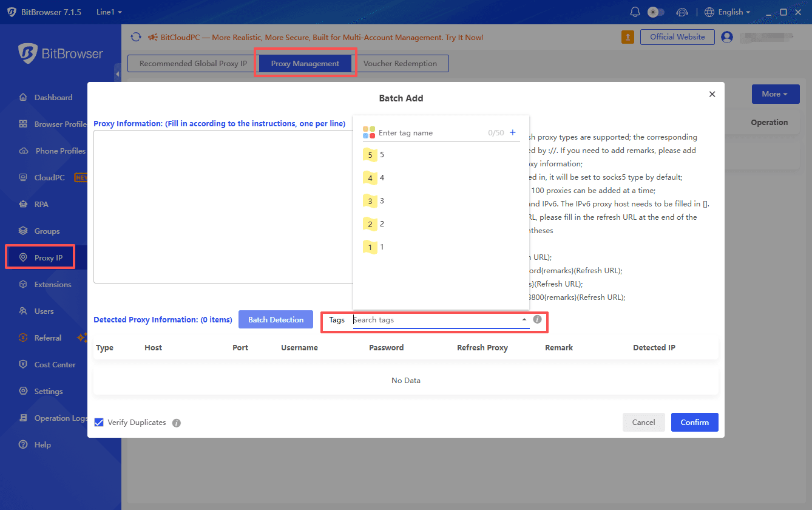Screen dimensions: 812x510
Task: Click the Search tags dropdown field
Action: [x=441, y=319]
